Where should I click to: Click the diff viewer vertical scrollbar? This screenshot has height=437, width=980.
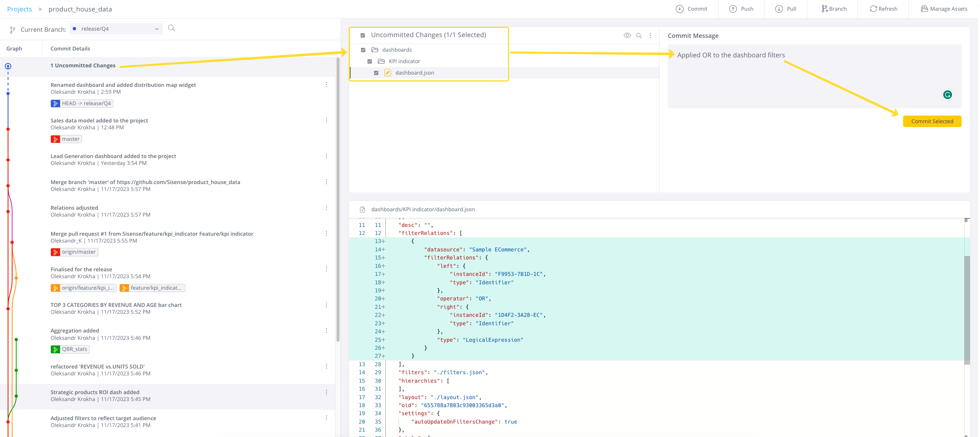click(x=967, y=310)
